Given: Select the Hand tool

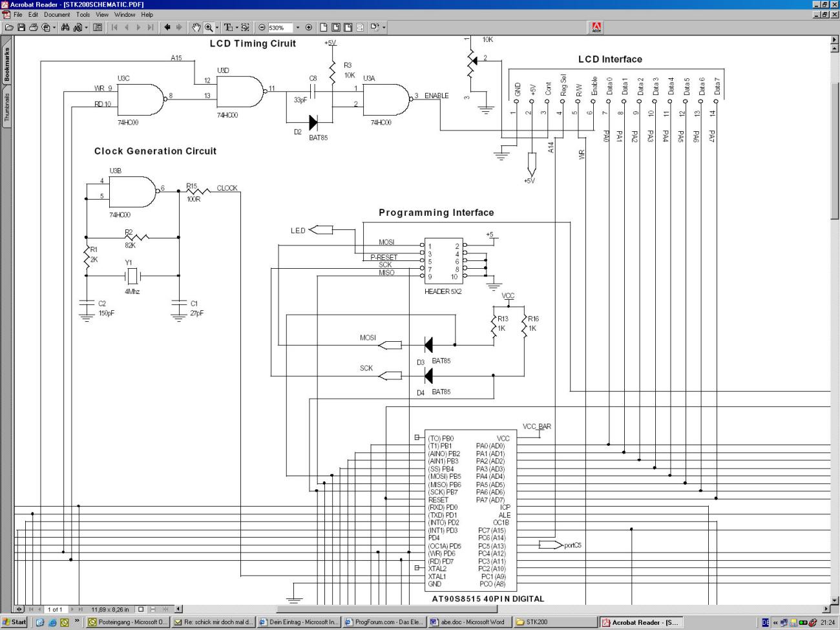Looking at the screenshot, I should click(196, 27).
